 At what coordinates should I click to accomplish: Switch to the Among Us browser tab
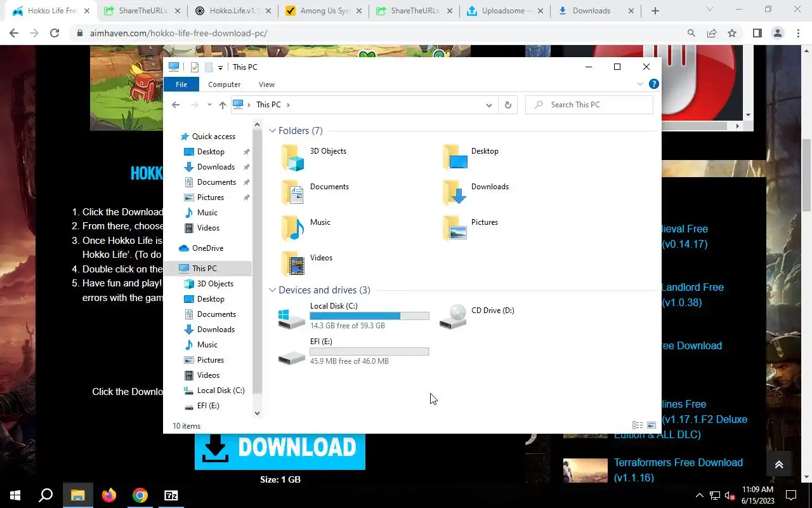pos(324,11)
